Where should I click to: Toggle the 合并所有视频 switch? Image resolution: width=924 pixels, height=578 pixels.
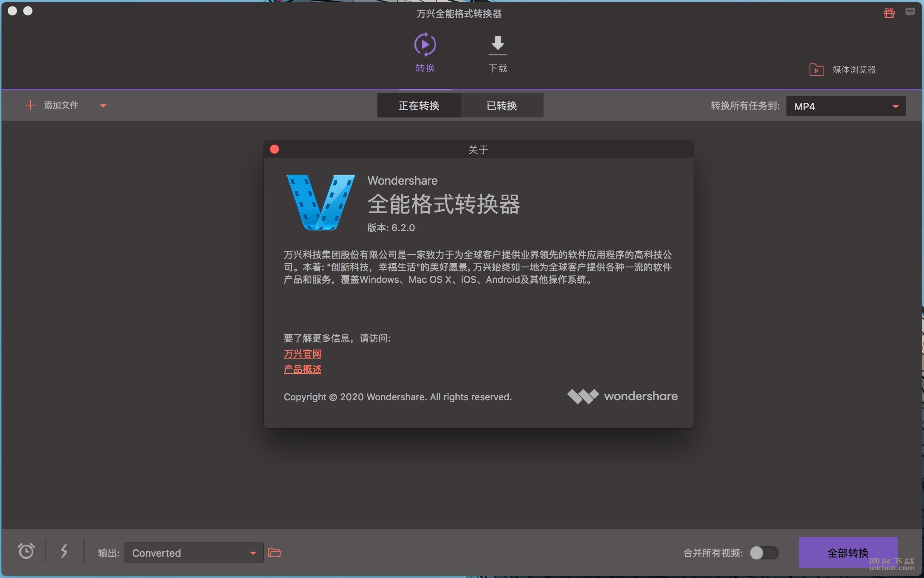[764, 553]
